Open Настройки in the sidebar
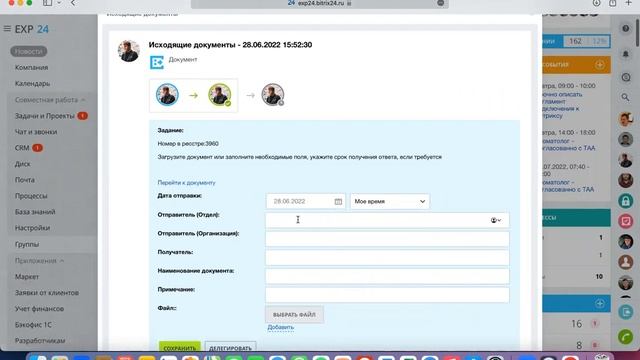 click(32, 228)
